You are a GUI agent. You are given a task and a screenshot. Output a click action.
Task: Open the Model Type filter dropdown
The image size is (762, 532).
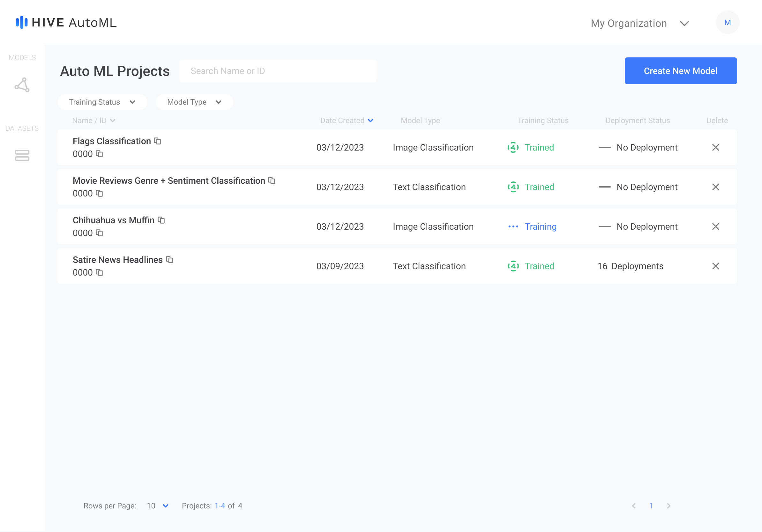point(194,102)
